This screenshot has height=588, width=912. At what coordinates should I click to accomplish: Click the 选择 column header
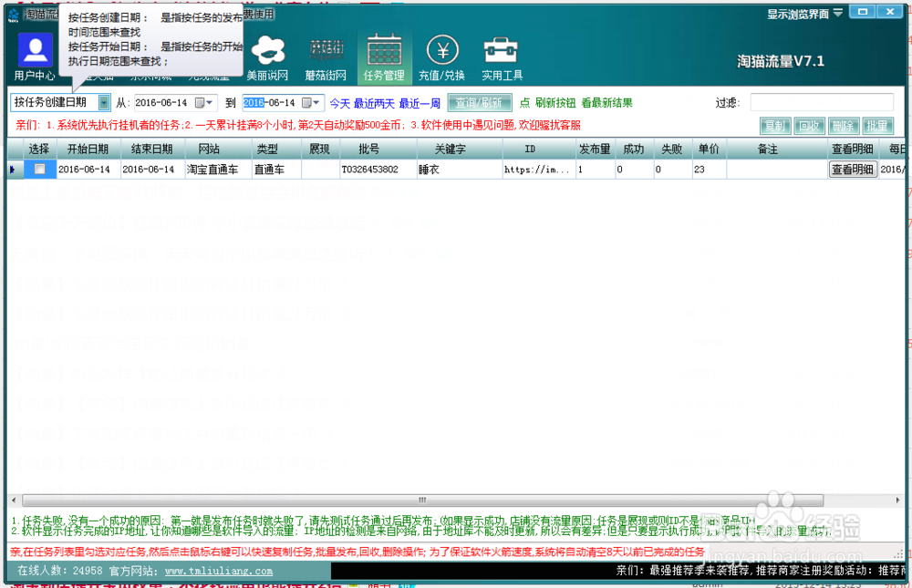coord(38,149)
